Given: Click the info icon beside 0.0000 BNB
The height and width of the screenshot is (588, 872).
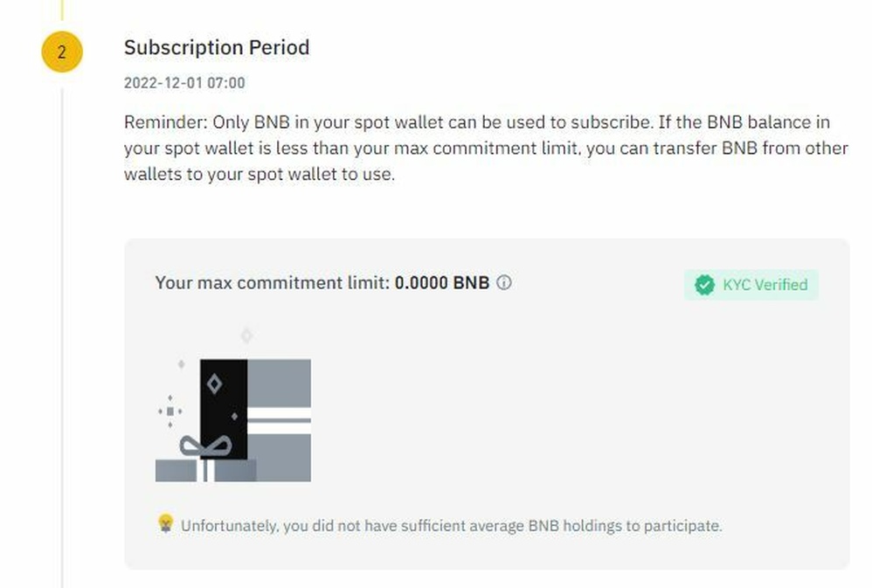Looking at the screenshot, I should click(504, 283).
